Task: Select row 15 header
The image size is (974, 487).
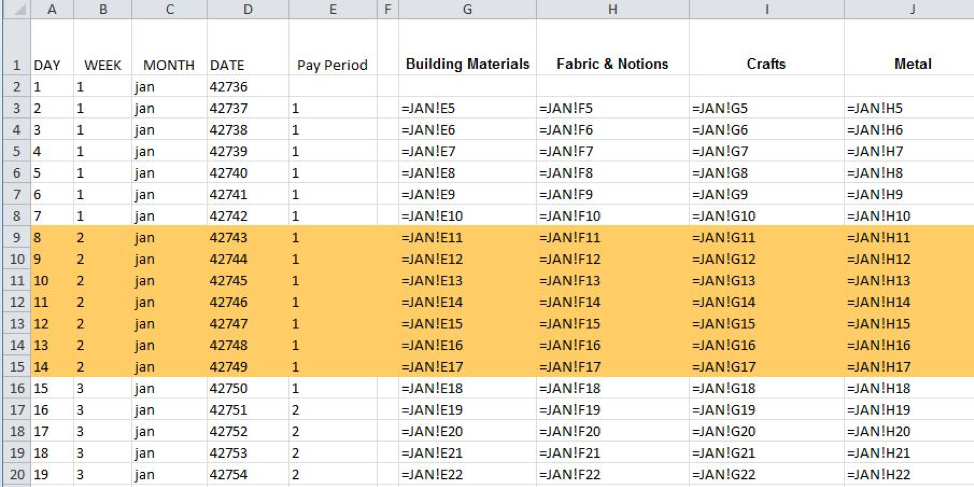Action: tap(17, 366)
